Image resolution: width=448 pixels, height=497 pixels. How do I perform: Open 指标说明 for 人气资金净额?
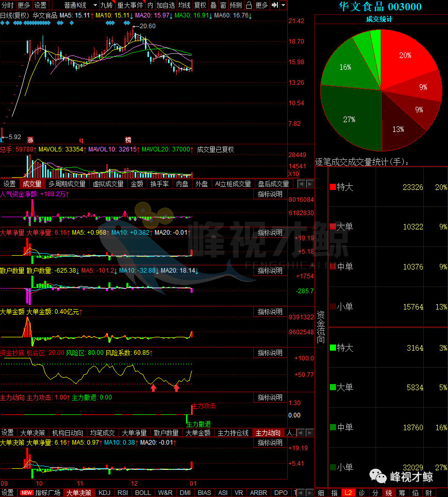(270, 194)
